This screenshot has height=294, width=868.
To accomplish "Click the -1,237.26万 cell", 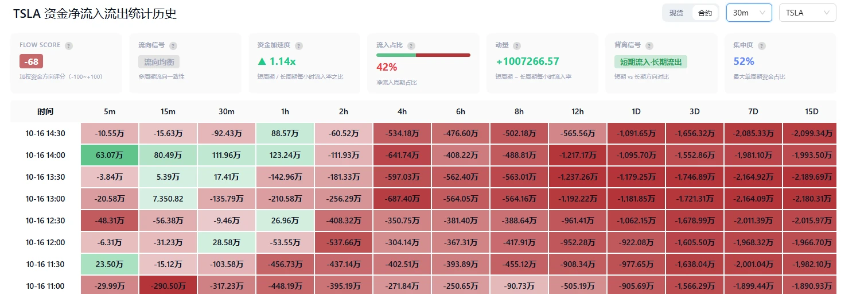I will (x=578, y=177).
